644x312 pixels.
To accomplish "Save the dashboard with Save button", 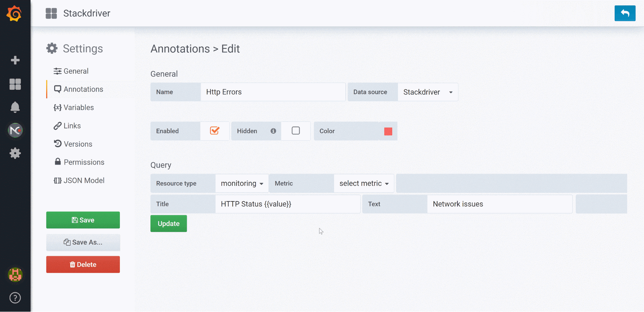I will (x=83, y=220).
